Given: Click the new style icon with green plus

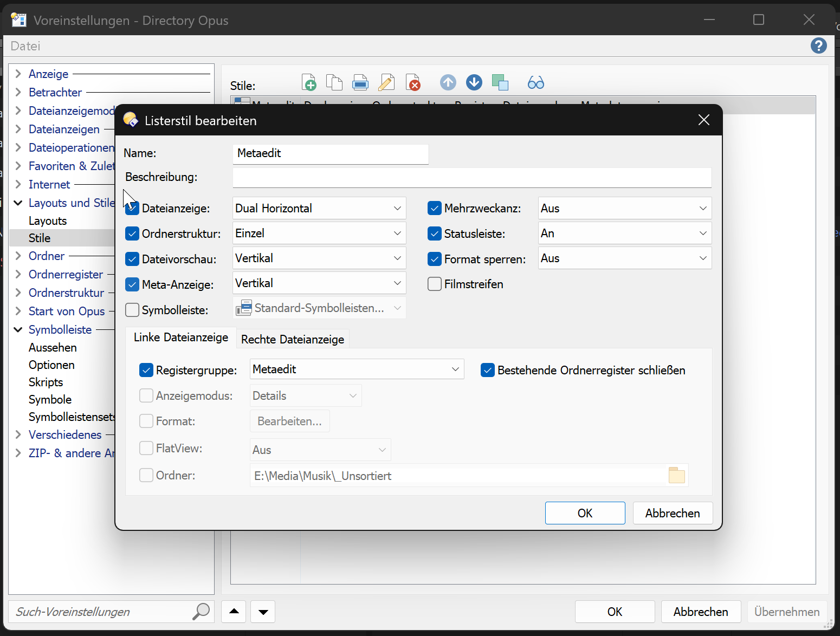Looking at the screenshot, I should coord(308,82).
